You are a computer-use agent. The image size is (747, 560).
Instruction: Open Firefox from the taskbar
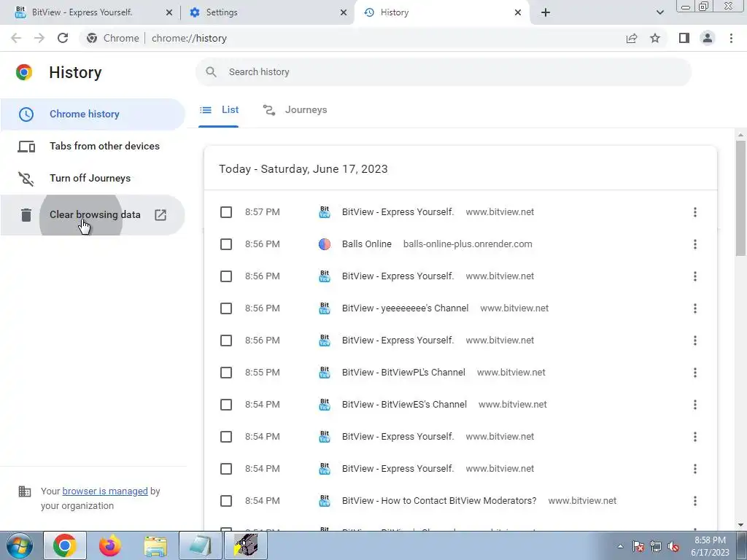click(110, 545)
